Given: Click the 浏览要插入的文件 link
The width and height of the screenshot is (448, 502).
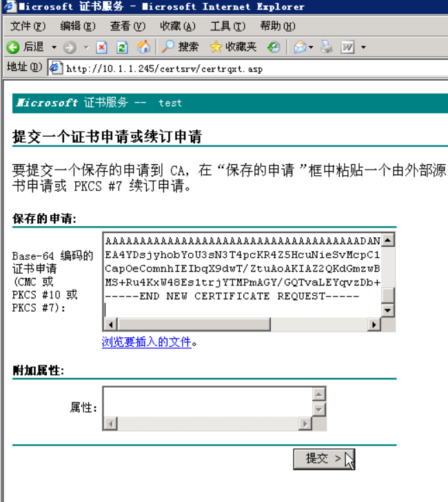Looking at the screenshot, I should [x=147, y=342].
